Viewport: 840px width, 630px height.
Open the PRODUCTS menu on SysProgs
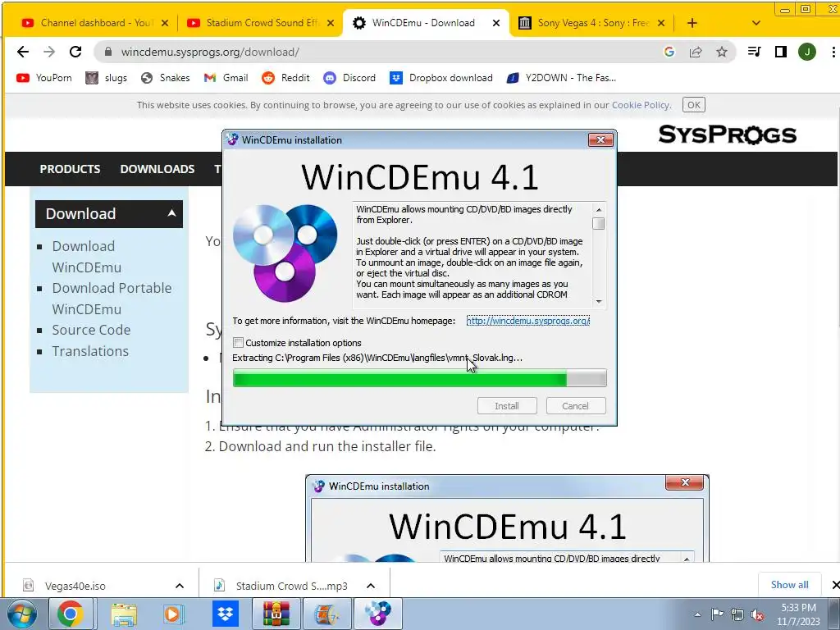click(71, 169)
